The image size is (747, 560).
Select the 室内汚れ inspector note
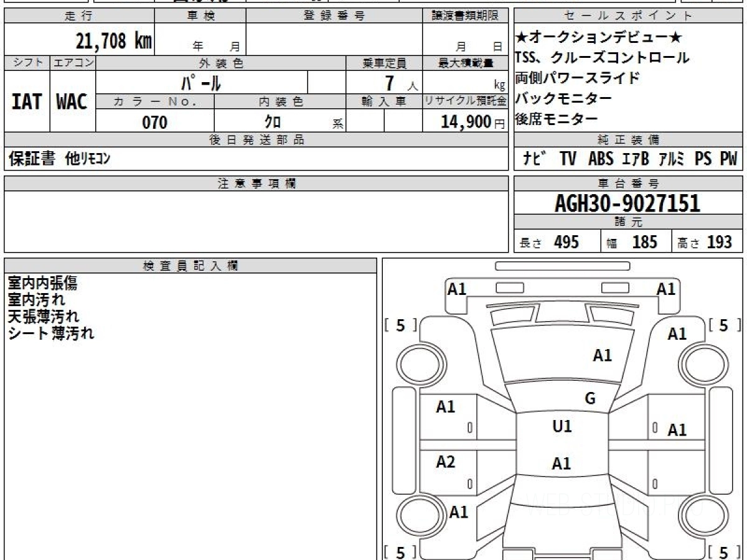pos(36,300)
